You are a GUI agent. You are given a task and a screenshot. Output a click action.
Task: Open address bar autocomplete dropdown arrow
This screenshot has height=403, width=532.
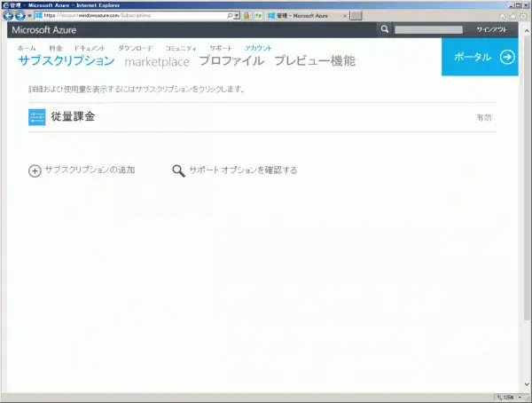237,16
